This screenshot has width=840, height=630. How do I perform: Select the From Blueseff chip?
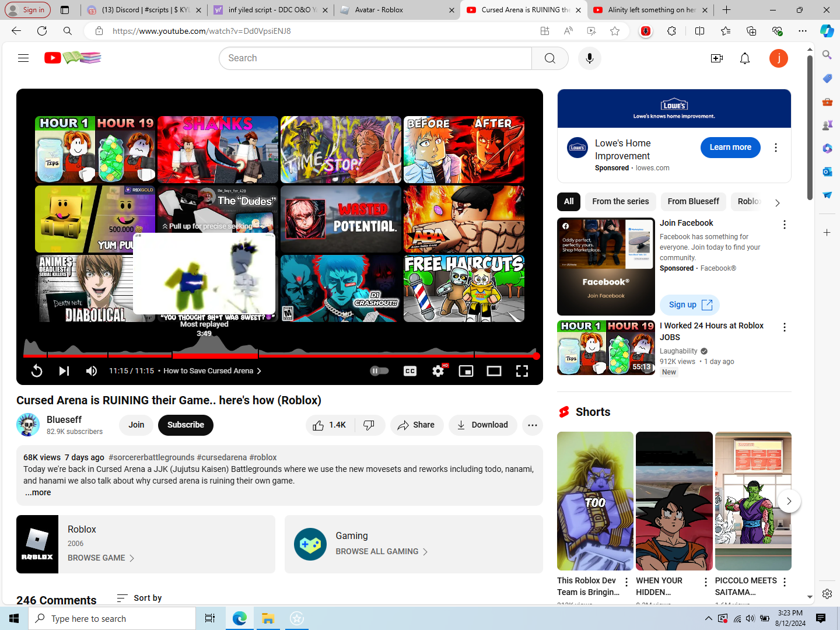[x=693, y=201]
